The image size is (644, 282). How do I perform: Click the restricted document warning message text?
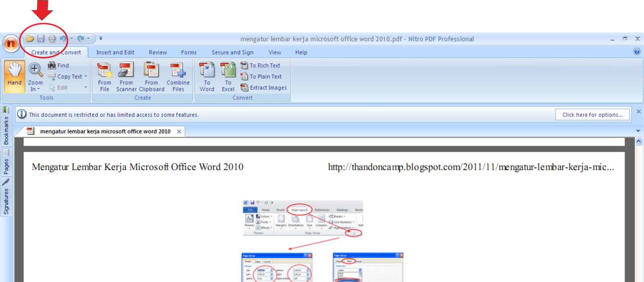tap(114, 115)
